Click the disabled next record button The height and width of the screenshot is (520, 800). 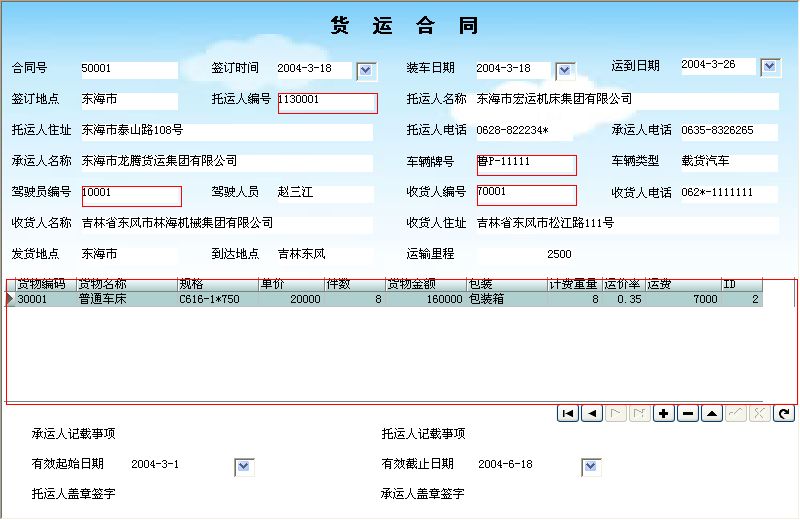615,413
